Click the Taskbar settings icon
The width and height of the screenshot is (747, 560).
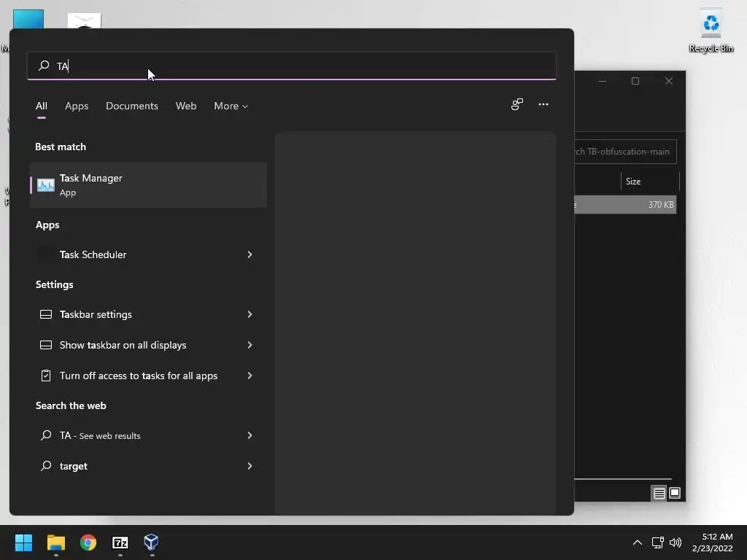click(46, 314)
